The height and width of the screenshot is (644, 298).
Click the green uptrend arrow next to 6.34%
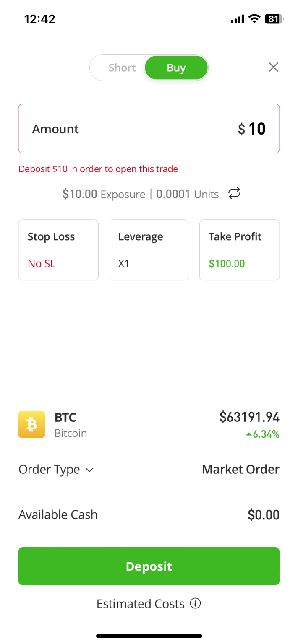249,434
